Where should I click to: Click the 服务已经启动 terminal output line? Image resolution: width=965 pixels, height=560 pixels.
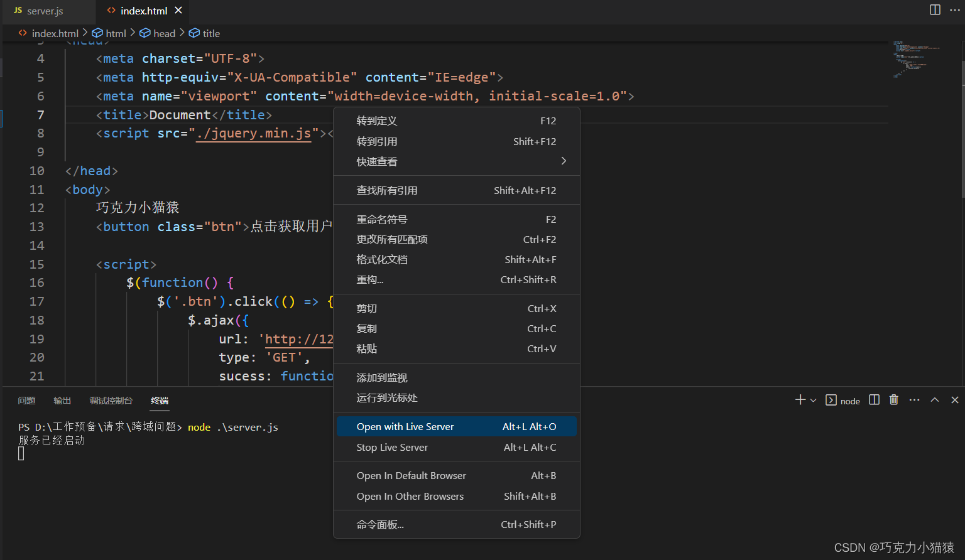pyautogui.click(x=52, y=441)
